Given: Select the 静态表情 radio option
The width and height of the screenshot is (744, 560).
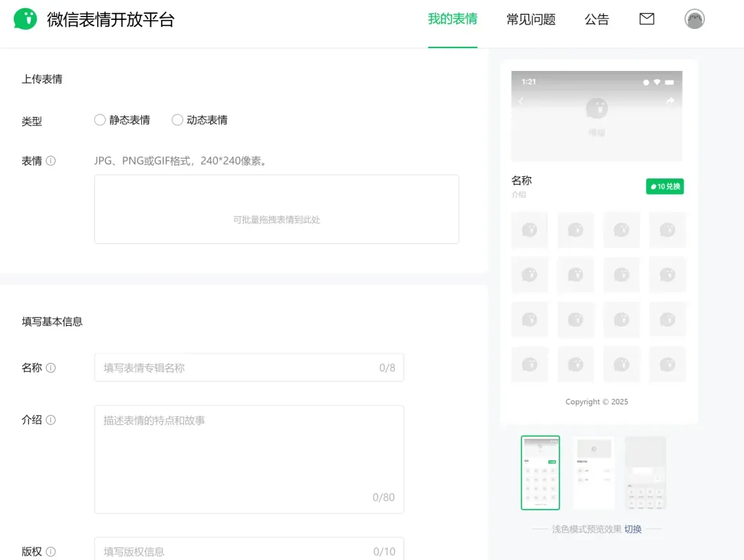Looking at the screenshot, I should point(100,120).
